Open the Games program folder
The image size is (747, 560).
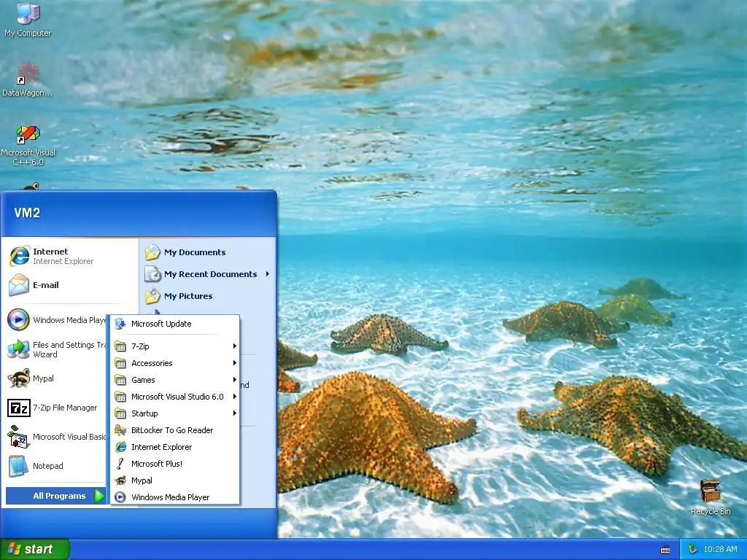(175, 379)
